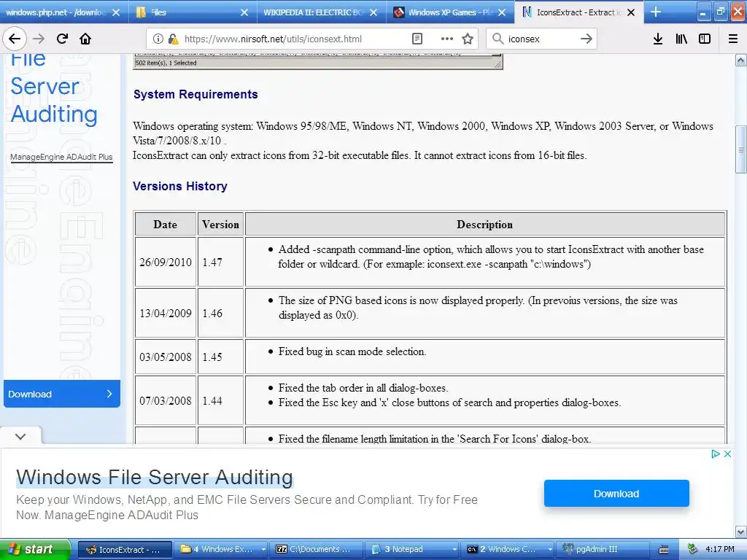Click the version 1.44 cell
Image resolution: width=747 pixels, height=560 pixels.
tap(220, 400)
